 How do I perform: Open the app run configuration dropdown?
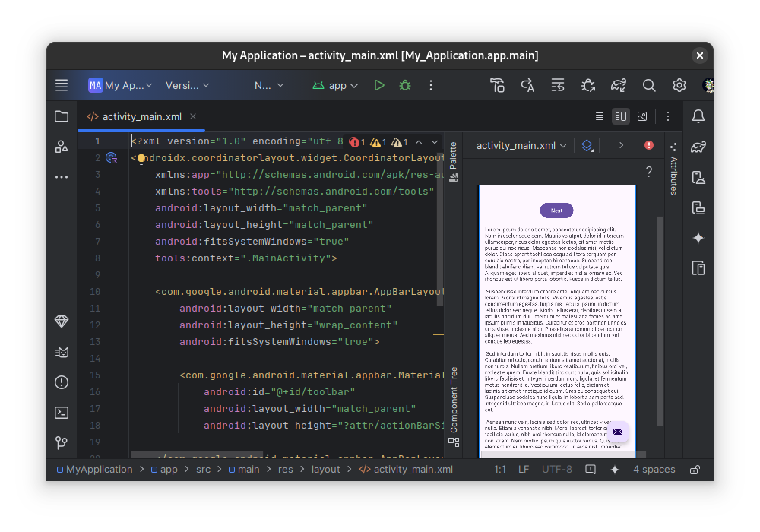[x=334, y=85]
